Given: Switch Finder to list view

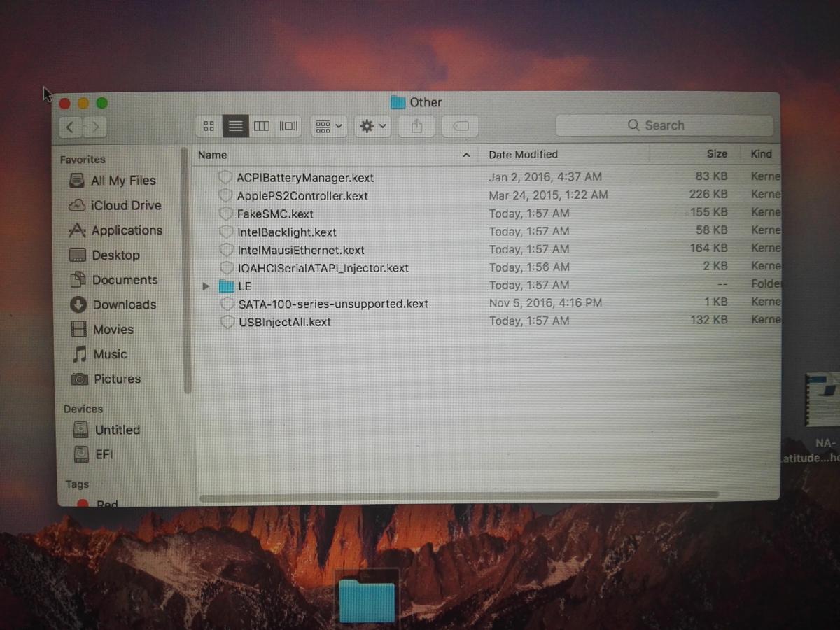Looking at the screenshot, I should coord(236,126).
